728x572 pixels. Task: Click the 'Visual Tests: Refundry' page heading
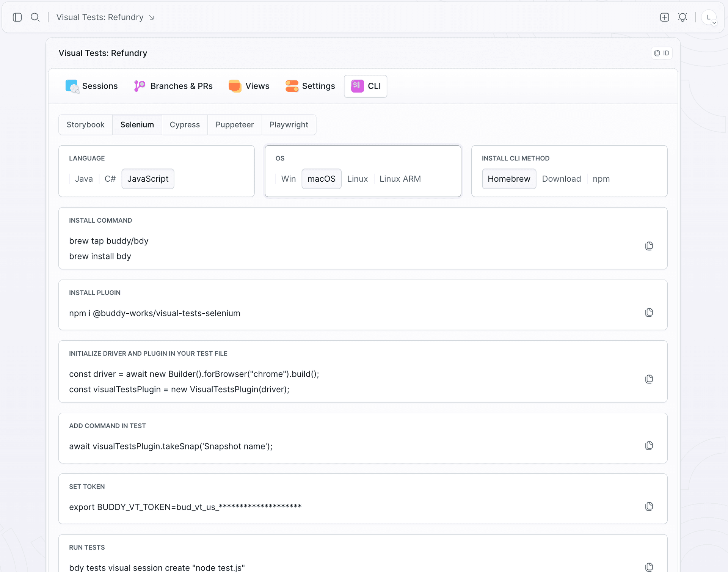[x=103, y=53]
